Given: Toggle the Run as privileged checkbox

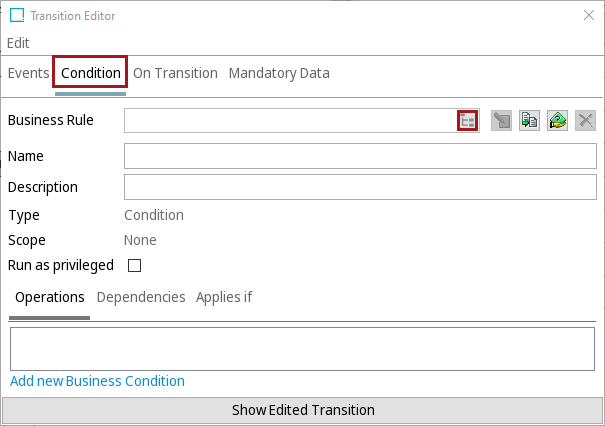Looking at the screenshot, I should [134, 265].
